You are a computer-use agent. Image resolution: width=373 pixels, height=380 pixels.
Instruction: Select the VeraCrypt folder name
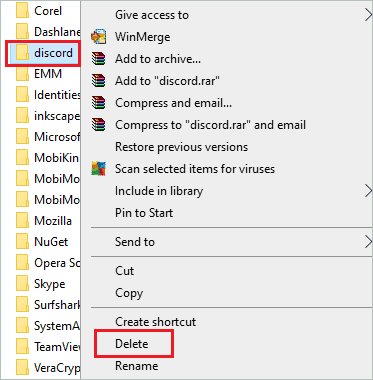57,368
